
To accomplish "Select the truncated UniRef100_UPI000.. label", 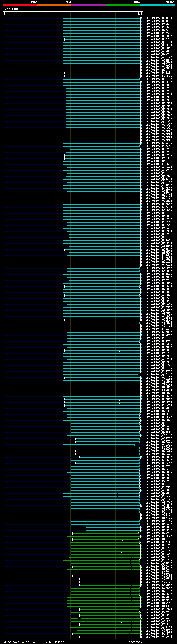I will (x=160, y=570).
